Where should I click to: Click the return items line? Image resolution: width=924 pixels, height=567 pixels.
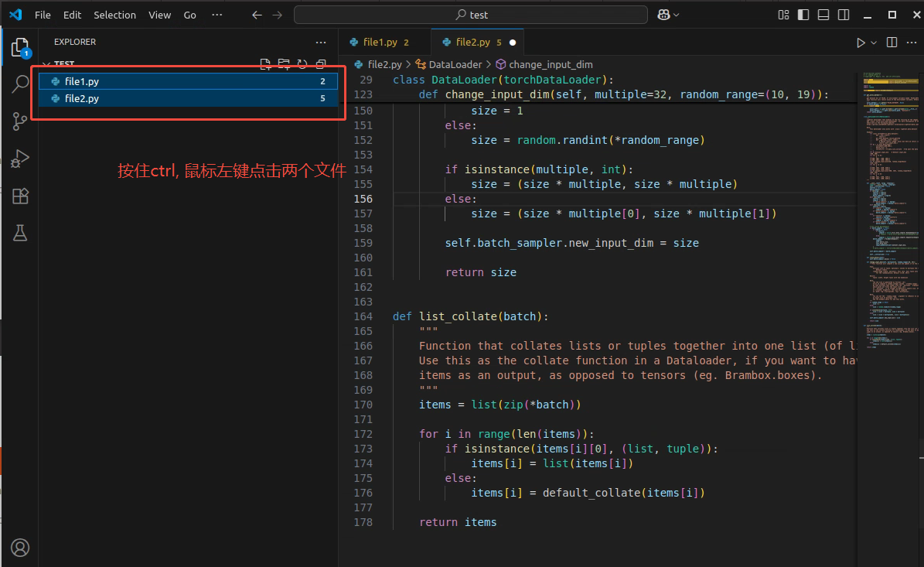click(458, 522)
